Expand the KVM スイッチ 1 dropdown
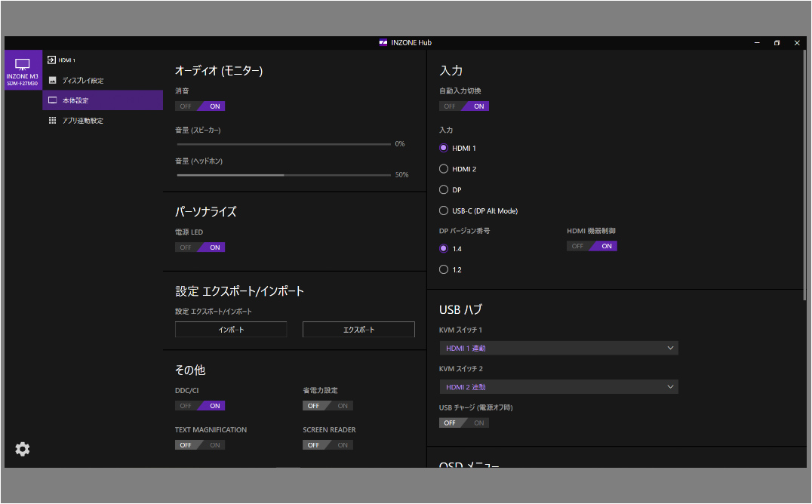 click(x=558, y=348)
